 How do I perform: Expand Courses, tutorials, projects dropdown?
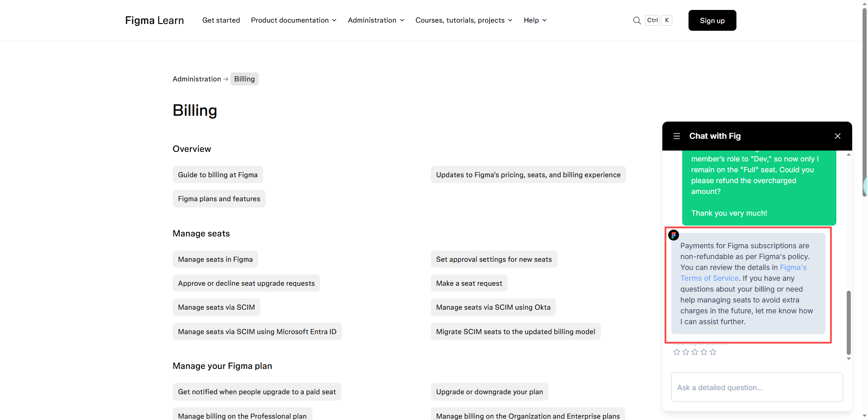[x=464, y=20]
